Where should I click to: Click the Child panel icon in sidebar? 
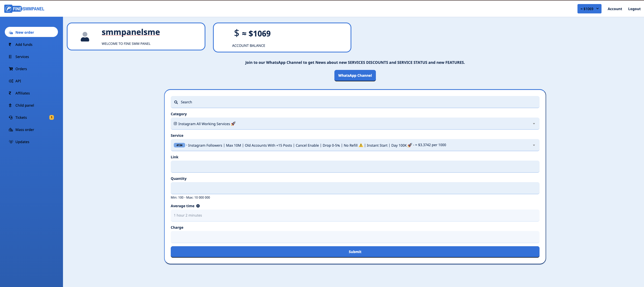tap(10, 105)
